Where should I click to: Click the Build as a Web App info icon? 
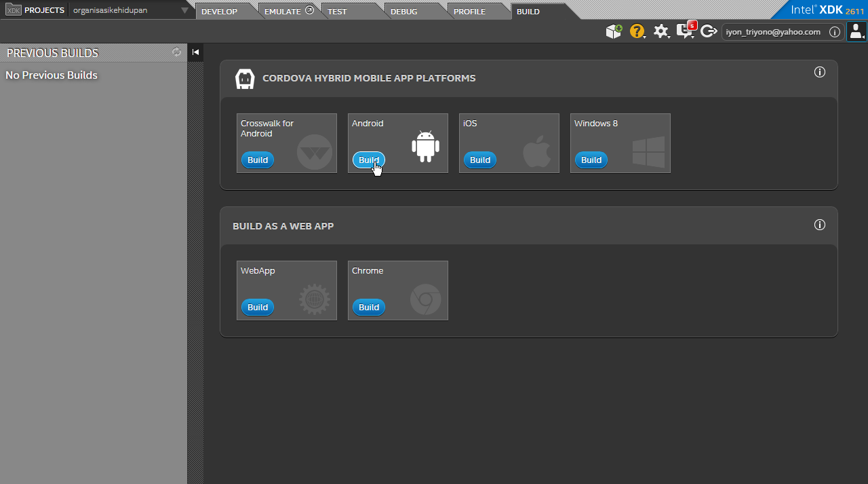click(x=820, y=225)
